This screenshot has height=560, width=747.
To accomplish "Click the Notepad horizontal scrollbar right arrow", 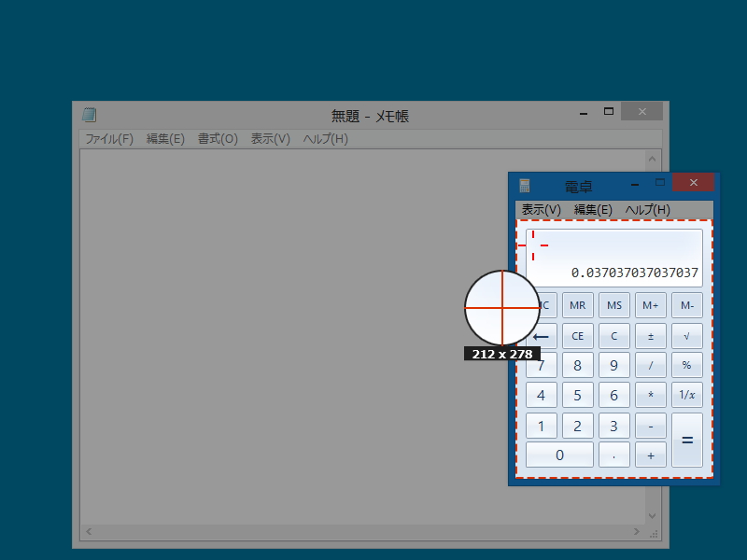I will tap(637, 531).
